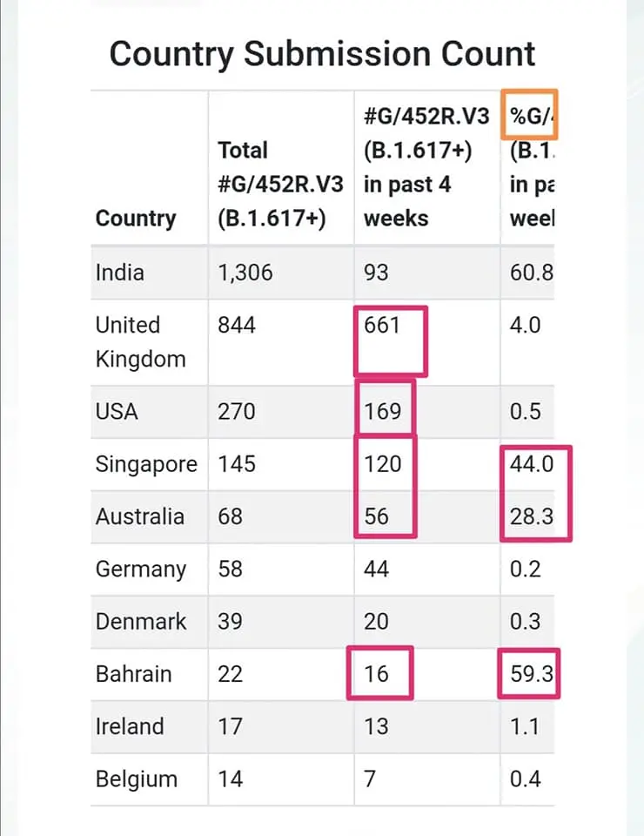644x836 pixels.
Task: Click Bahrain's highlighted 16 count
Action: tap(377, 674)
